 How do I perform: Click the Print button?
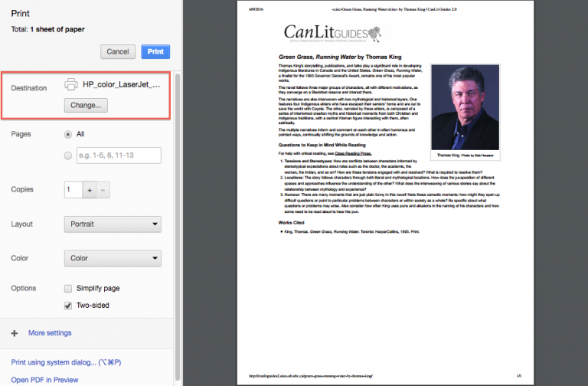155,52
